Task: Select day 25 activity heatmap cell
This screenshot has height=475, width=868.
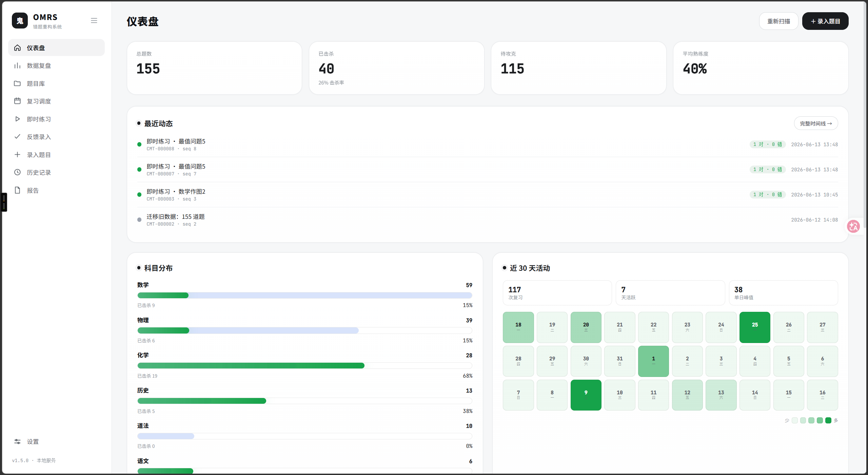Action: [755, 327]
